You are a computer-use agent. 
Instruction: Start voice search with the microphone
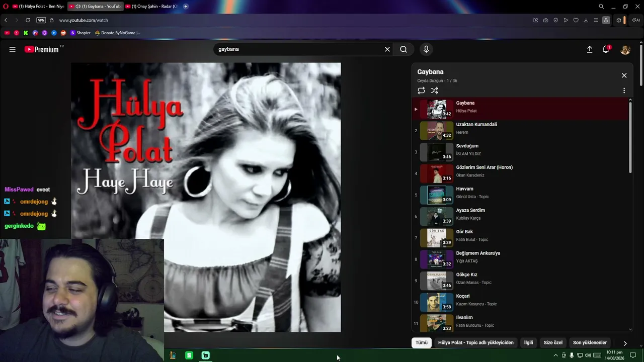pyautogui.click(x=426, y=49)
